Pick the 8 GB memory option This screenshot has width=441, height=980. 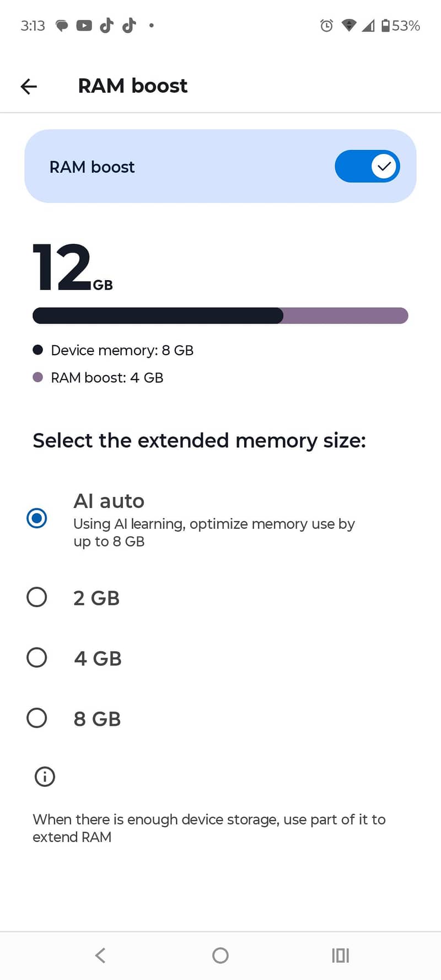pyautogui.click(x=36, y=718)
